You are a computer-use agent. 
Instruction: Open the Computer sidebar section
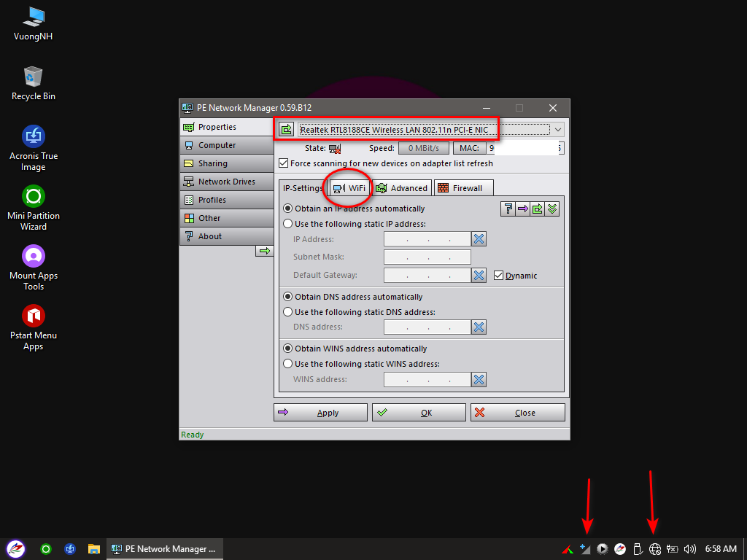click(227, 145)
